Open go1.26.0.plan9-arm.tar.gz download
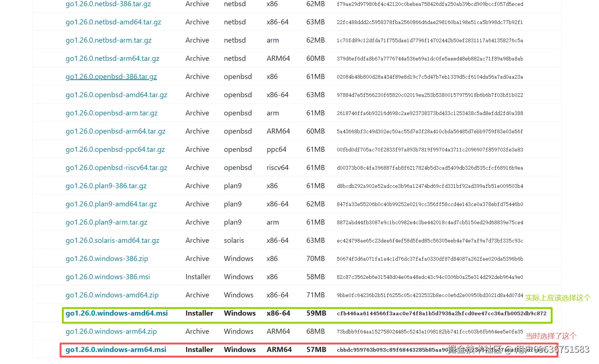This screenshot has height=364, width=599. (x=106, y=222)
